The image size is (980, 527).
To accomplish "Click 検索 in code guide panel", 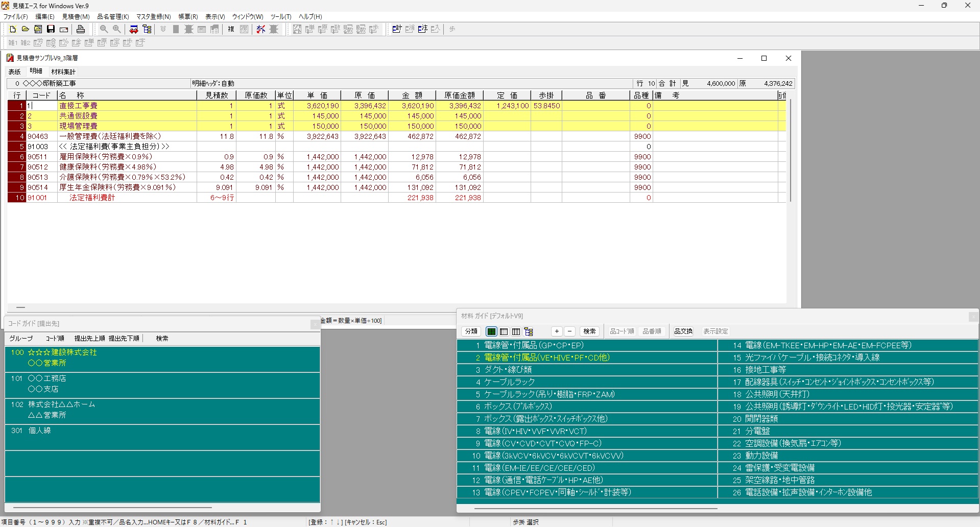I will click(162, 339).
